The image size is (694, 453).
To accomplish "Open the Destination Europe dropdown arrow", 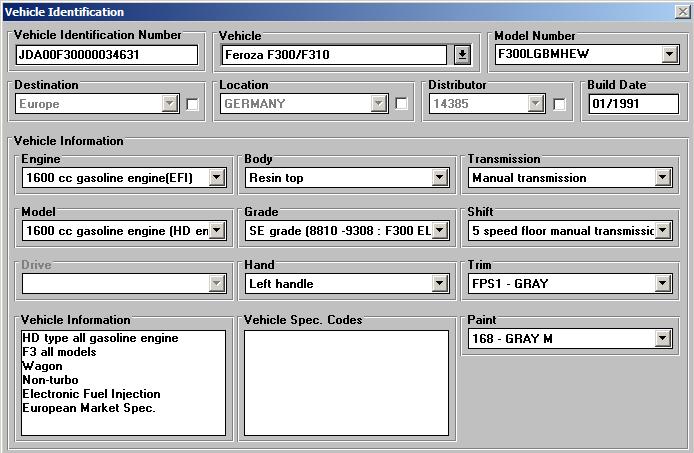I will click(170, 104).
